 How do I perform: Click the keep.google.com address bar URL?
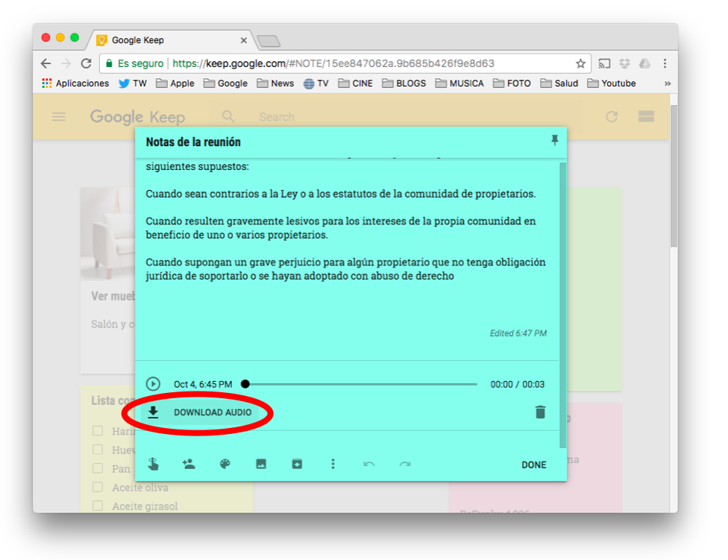pos(333,63)
